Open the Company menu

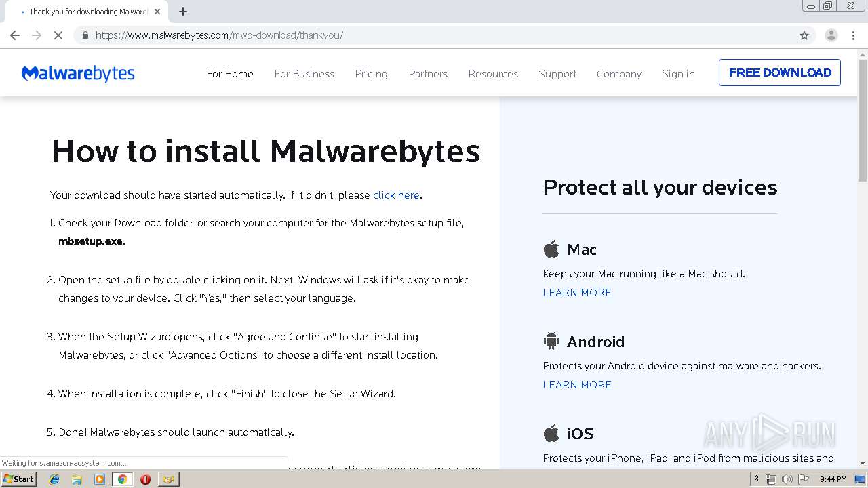tap(619, 74)
